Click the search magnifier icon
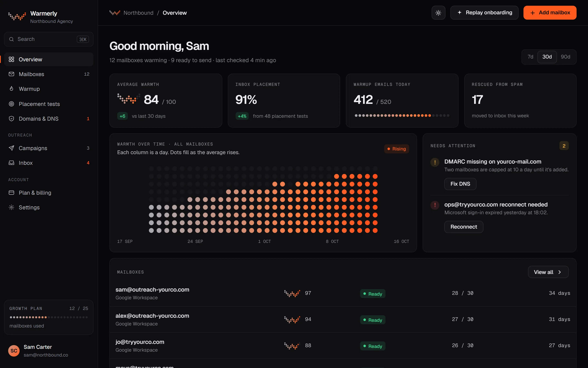Viewport: 588px width, 368px height. pyautogui.click(x=11, y=39)
